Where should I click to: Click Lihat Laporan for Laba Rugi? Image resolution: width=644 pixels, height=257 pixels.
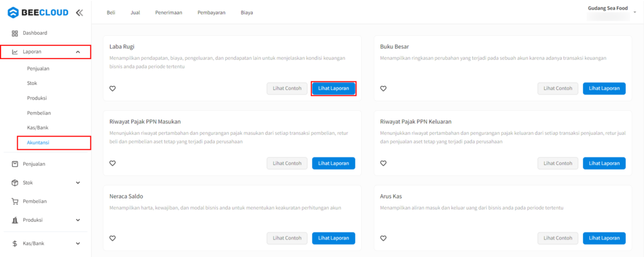(x=333, y=88)
